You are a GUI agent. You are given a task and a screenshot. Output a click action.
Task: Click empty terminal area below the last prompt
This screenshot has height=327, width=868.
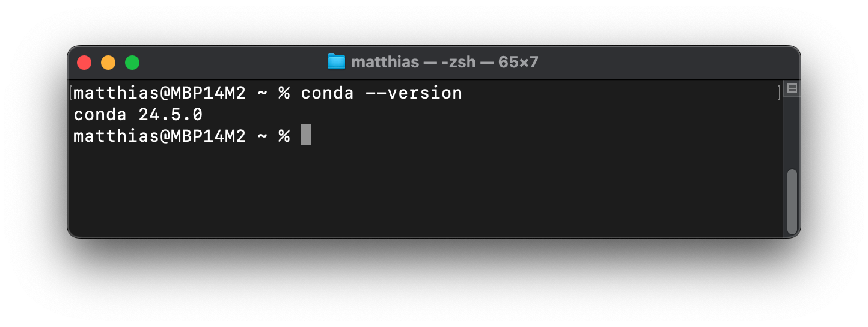[x=421, y=192]
